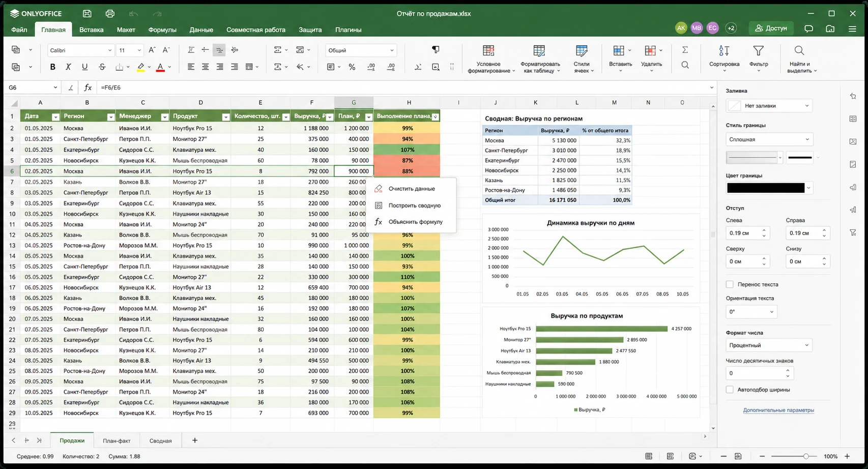The image size is (868, 469).
Task: Open the Менеджер column filter button
Action: coord(164,117)
